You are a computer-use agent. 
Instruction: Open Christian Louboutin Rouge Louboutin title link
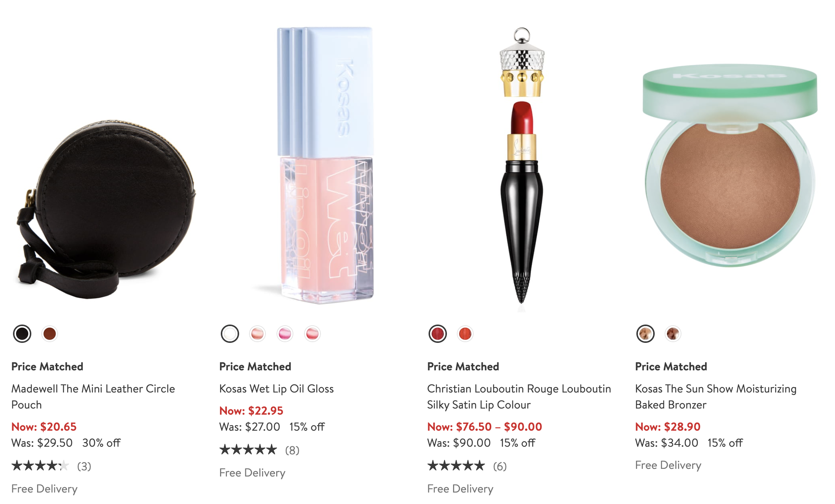(x=519, y=397)
